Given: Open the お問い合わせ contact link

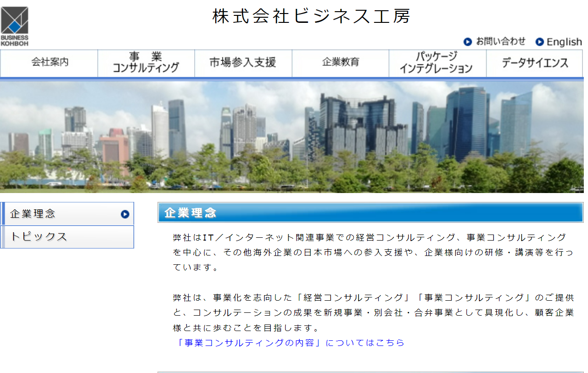Looking at the screenshot, I should pos(500,41).
